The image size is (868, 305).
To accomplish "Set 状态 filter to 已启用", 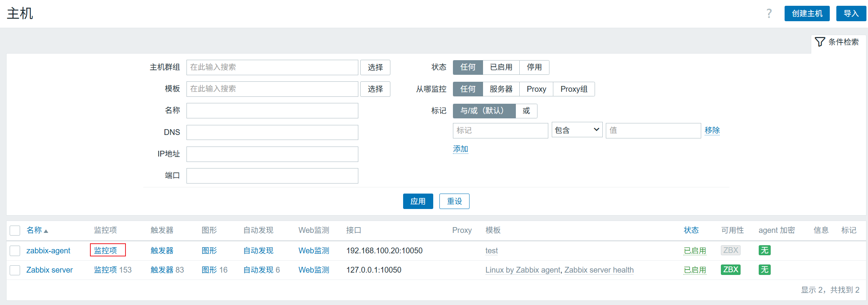I will click(x=501, y=67).
